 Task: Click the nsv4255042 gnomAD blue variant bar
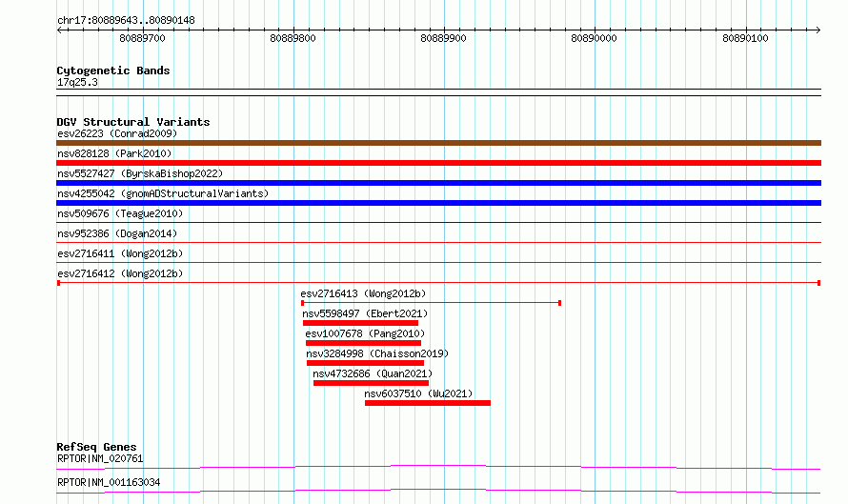tap(438, 203)
